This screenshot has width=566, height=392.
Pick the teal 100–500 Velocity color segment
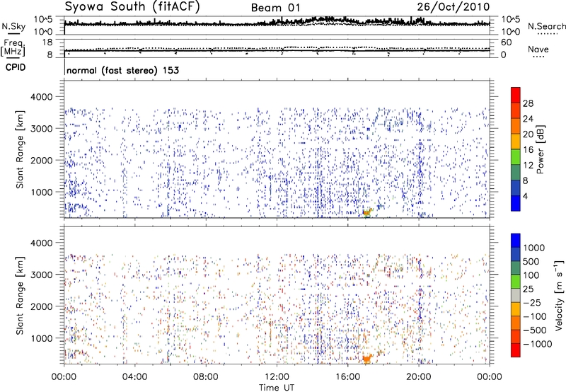(x=516, y=268)
